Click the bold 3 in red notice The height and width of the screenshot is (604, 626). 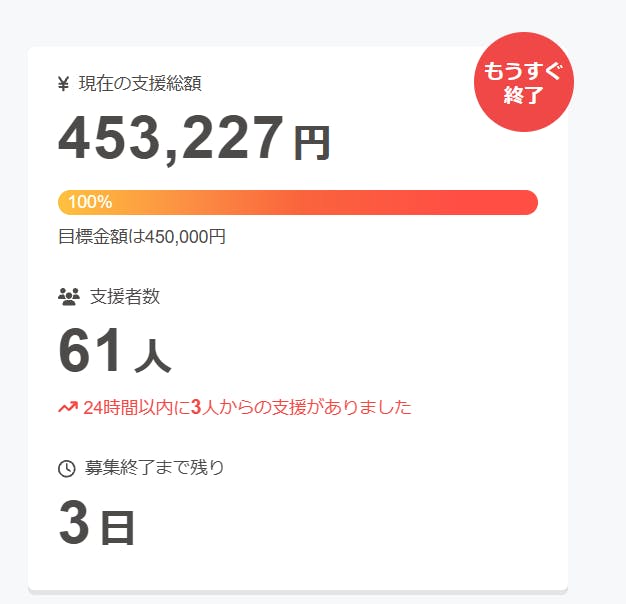(196, 407)
